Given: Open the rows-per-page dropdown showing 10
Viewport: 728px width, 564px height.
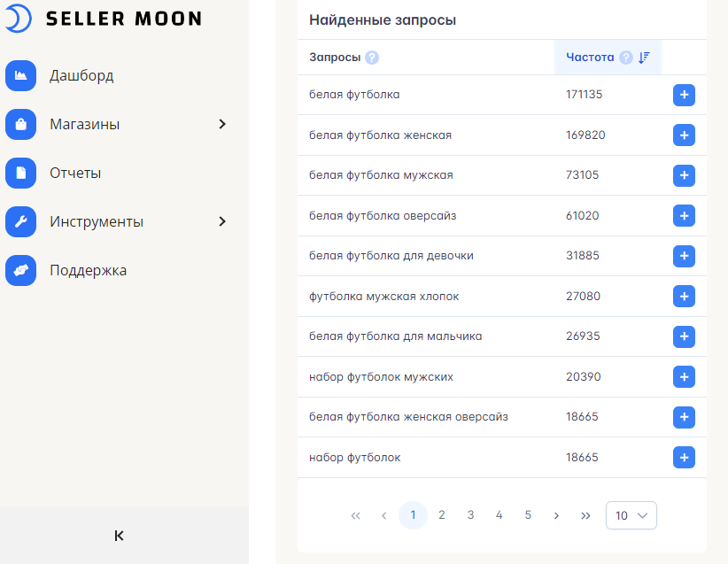Looking at the screenshot, I should (631, 515).
